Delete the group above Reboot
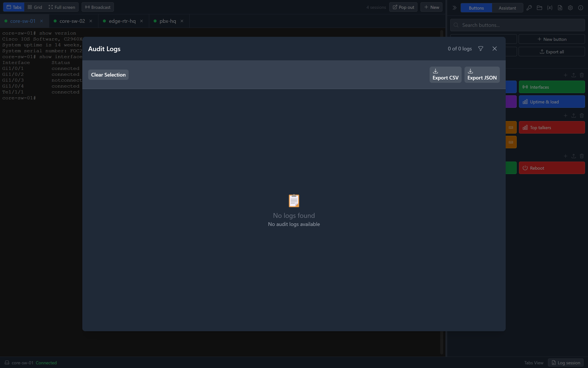 (582, 156)
